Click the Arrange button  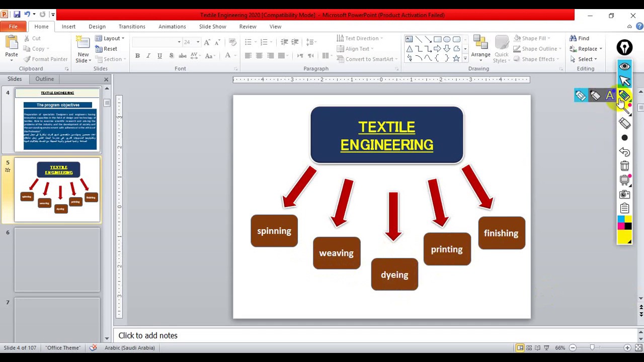[480, 48]
